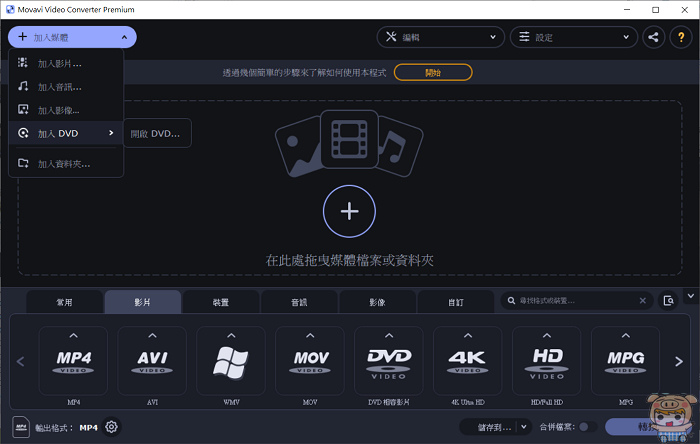Expand MP4 presets with the chevron above it
The width and height of the screenshot is (700, 444).
point(74,336)
